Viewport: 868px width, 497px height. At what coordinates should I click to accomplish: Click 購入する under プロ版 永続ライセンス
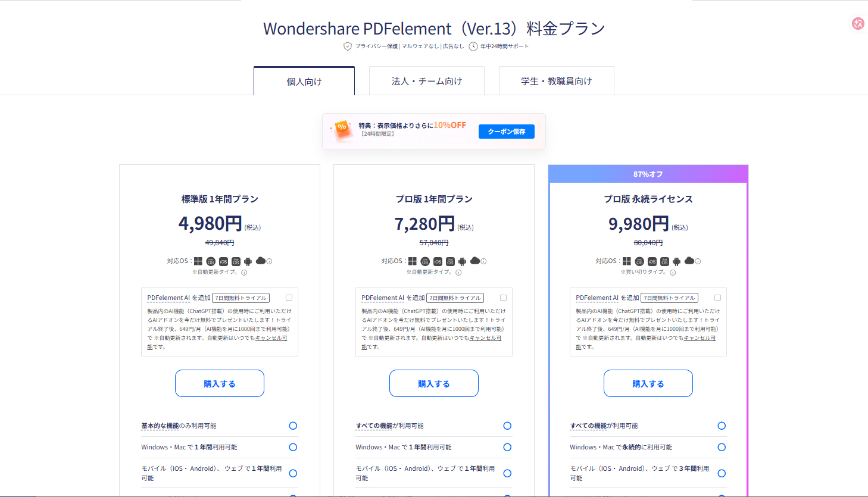pos(648,383)
